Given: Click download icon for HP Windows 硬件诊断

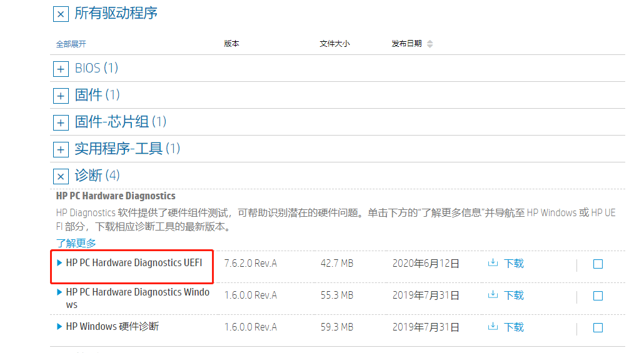Looking at the screenshot, I should click(493, 327).
